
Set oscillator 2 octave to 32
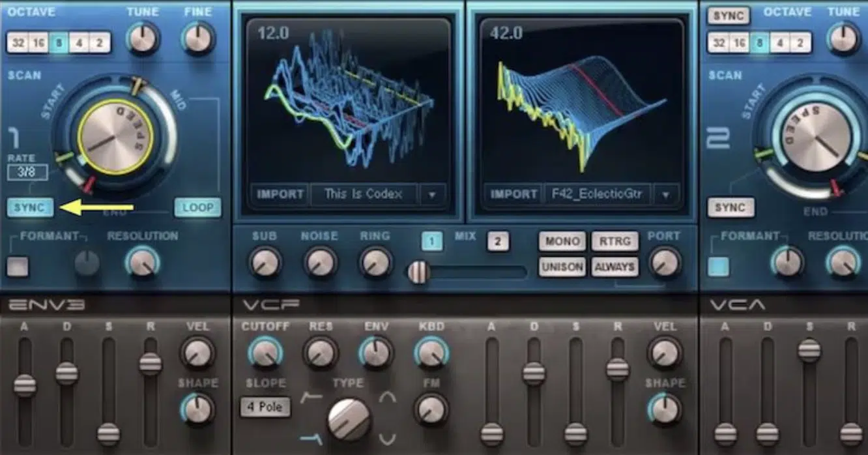pos(718,44)
